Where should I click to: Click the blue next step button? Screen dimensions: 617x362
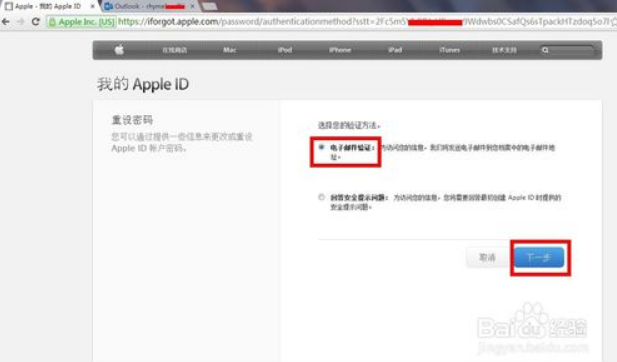(x=539, y=258)
